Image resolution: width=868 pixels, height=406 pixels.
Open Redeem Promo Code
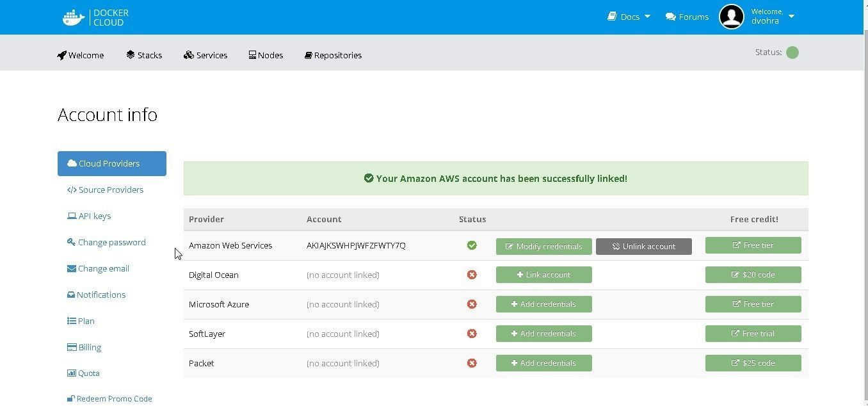click(109, 398)
